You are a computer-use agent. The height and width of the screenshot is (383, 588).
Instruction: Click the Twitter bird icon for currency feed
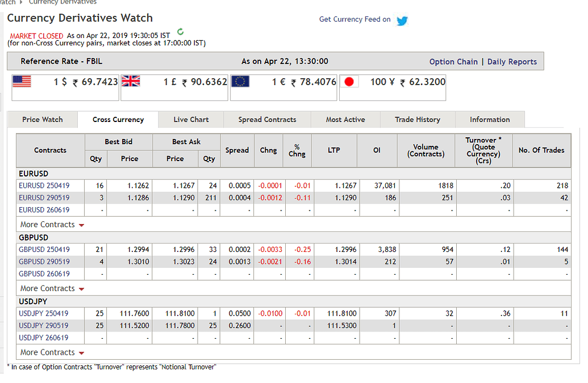(402, 19)
